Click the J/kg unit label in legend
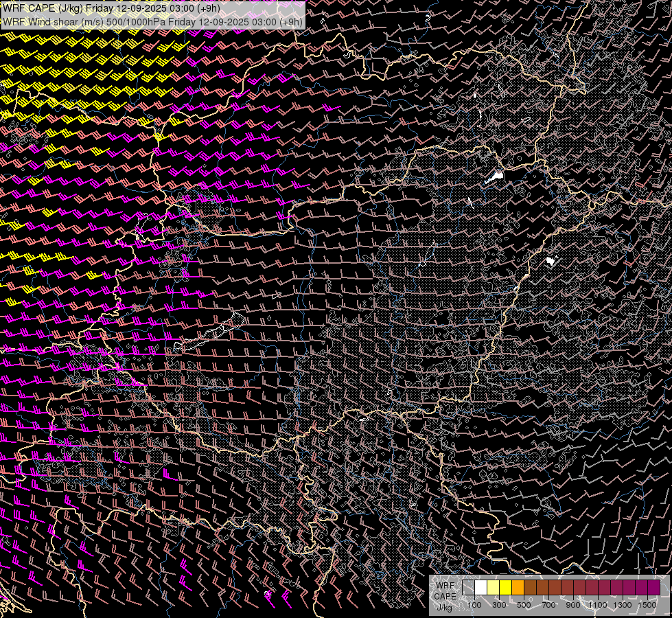Image resolution: width=672 pixels, height=618 pixels. tap(445, 607)
